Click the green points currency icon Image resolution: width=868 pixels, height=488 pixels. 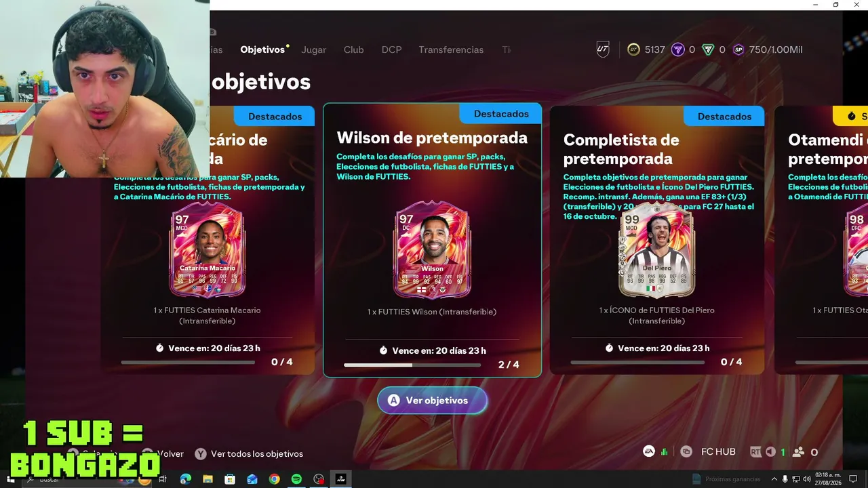(708, 49)
